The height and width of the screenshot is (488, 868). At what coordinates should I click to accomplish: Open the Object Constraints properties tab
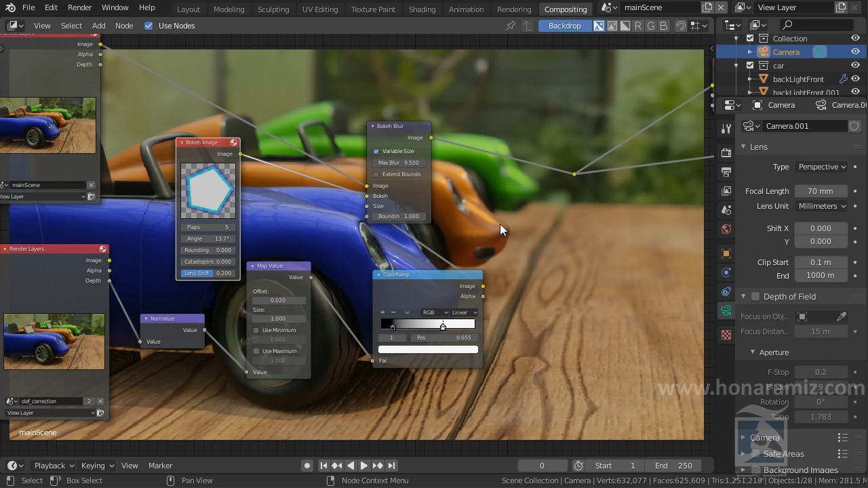click(726, 291)
